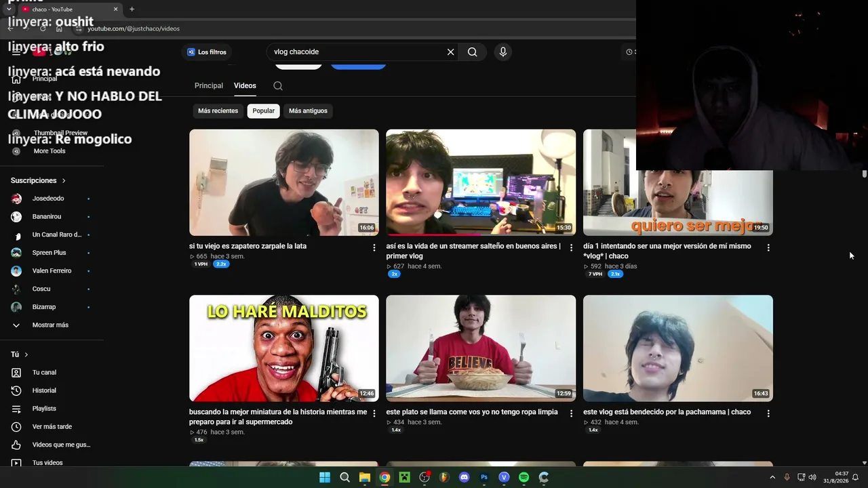The width and height of the screenshot is (868, 488).
Task: Launch the Minecraft taskbar icon
Action: pos(404,477)
